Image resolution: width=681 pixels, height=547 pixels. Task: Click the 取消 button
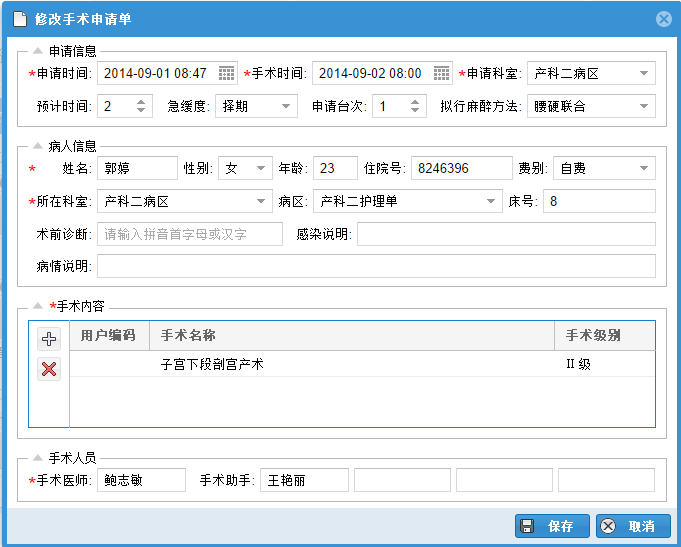(x=633, y=526)
